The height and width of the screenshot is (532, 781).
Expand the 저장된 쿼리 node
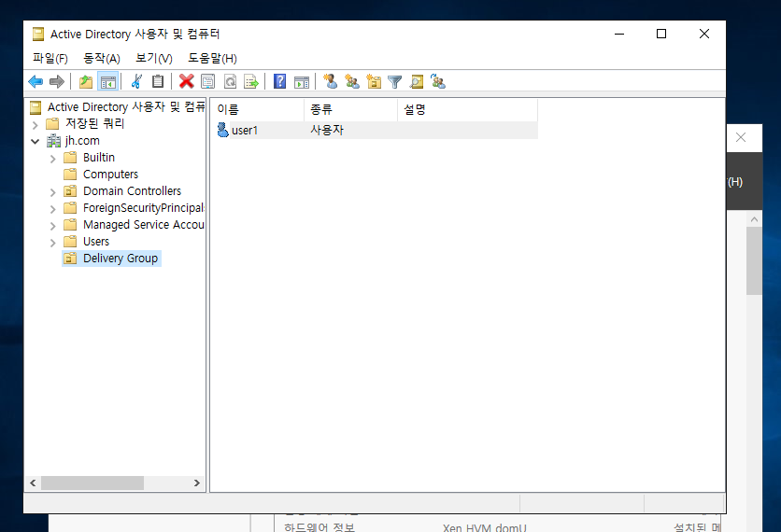[x=35, y=124]
